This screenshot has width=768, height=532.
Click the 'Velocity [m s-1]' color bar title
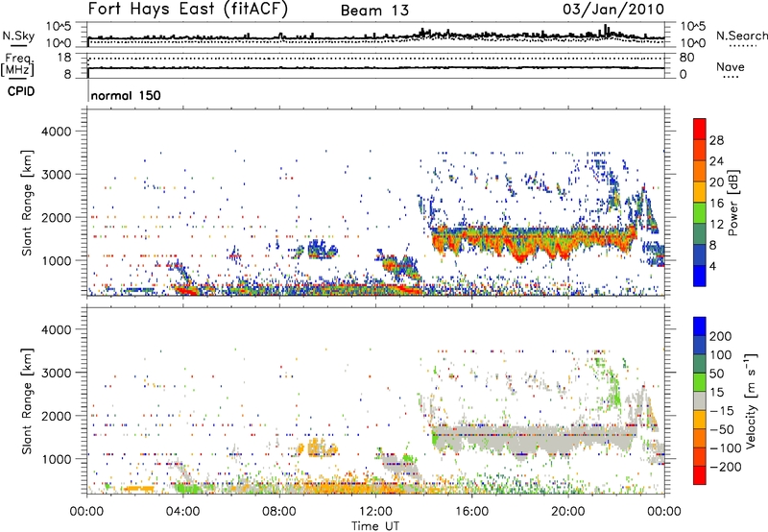752,400
